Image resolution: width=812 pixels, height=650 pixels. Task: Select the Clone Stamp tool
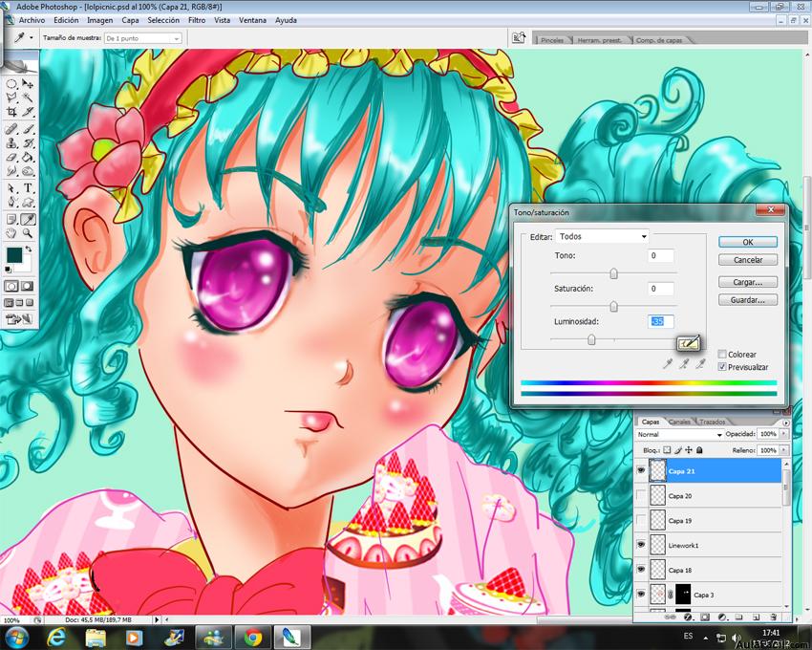[11, 143]
